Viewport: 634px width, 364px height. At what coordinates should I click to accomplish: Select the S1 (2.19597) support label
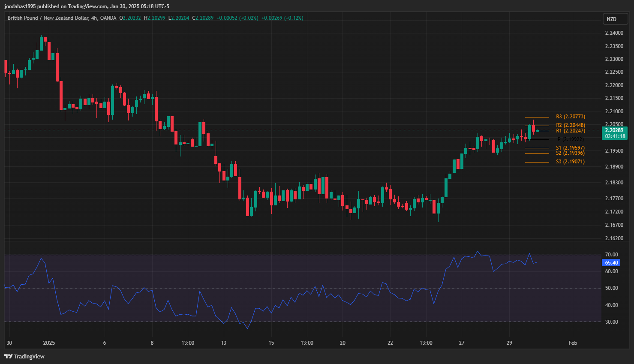tap(570, 148)
